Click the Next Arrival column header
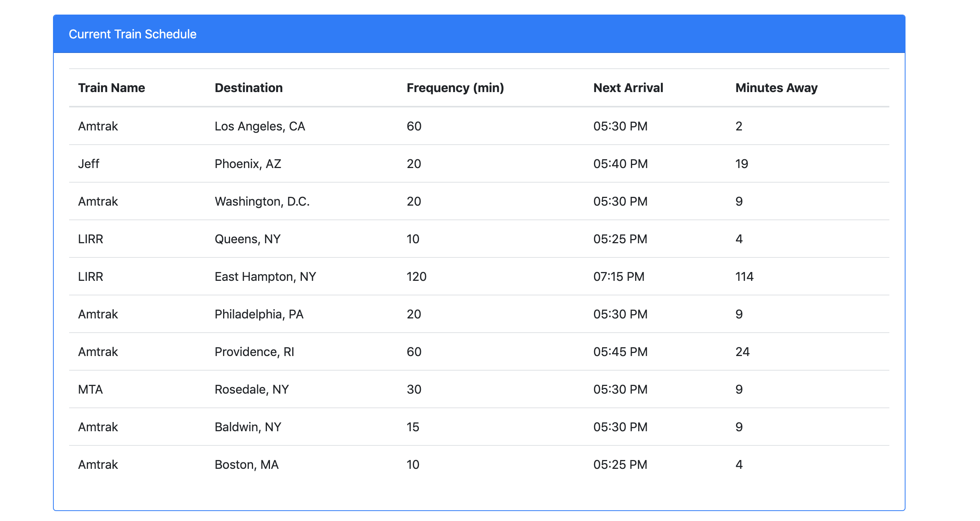 click(627, 87)
